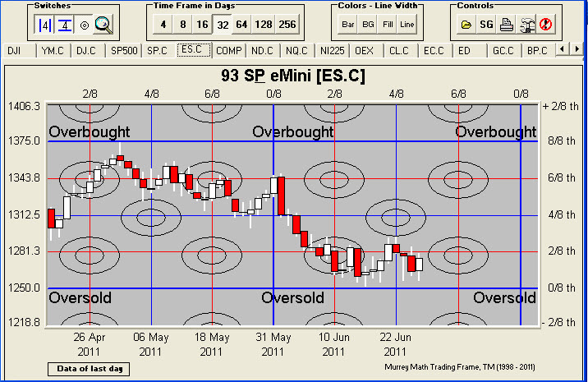
Task: Click the 1375.0 price label
Action: click(x=24, y=141)
